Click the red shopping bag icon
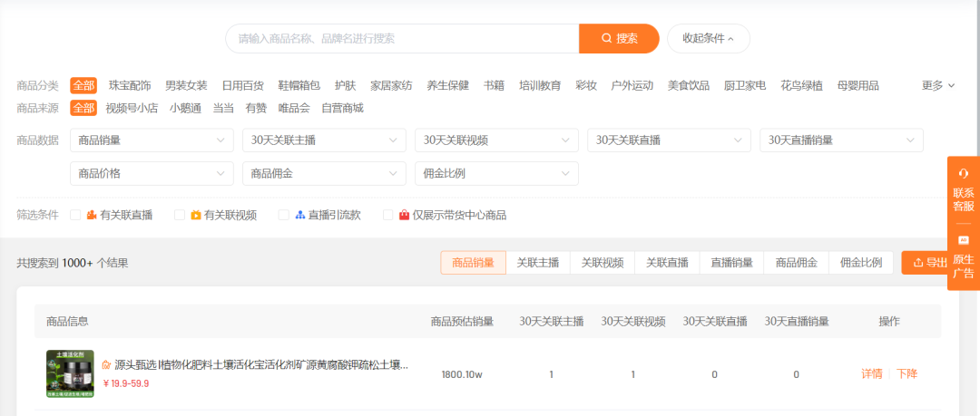 tap(405, 216)
